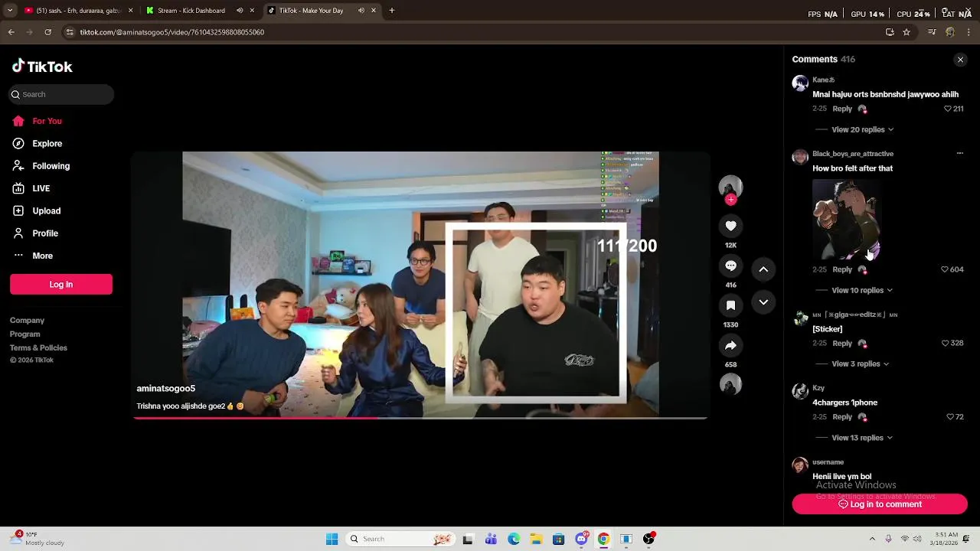Bookmark the video to favorites
This screenshot has height=551, width=980.
coord(730,305)
